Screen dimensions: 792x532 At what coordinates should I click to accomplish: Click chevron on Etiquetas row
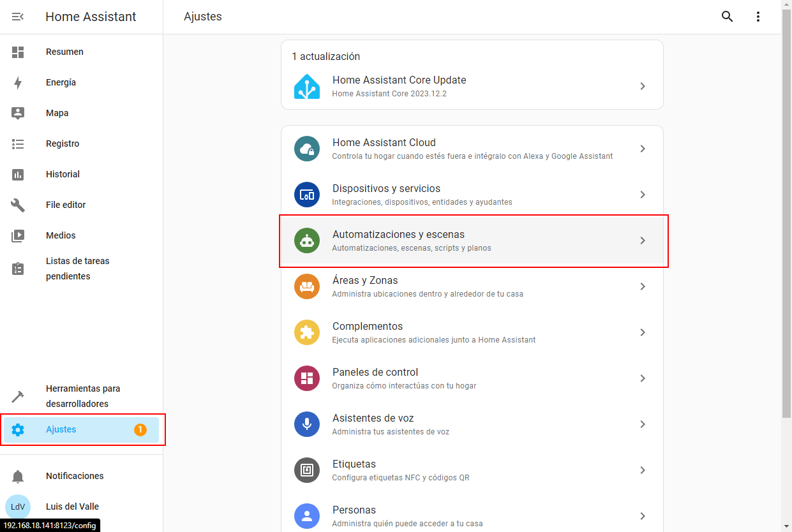tap(643, 470)
